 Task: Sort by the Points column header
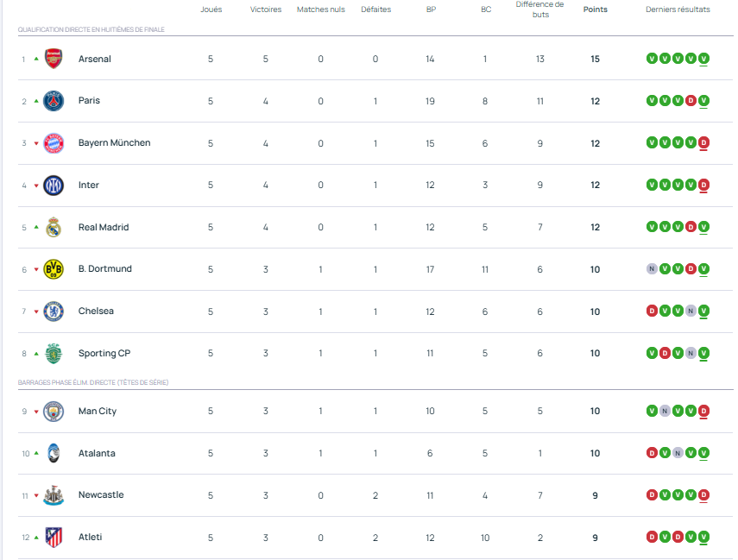pos(595,9)
